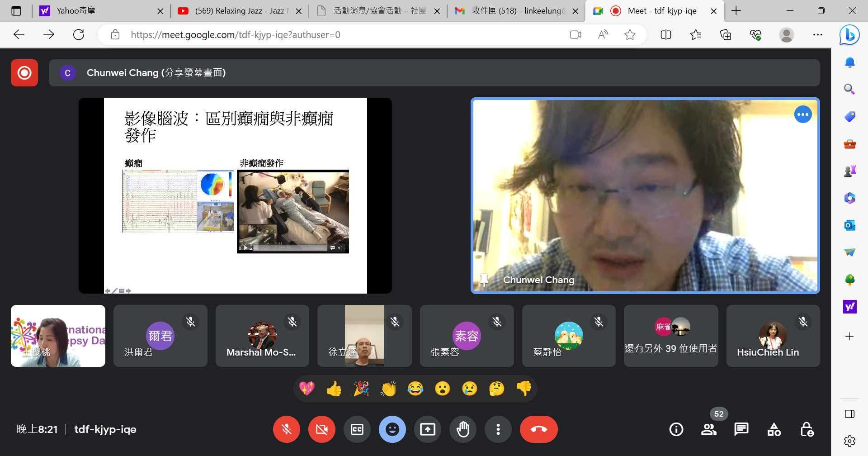Open options on Chunwei Chang's video tile
868x456 pixels.
pos(803,114)
